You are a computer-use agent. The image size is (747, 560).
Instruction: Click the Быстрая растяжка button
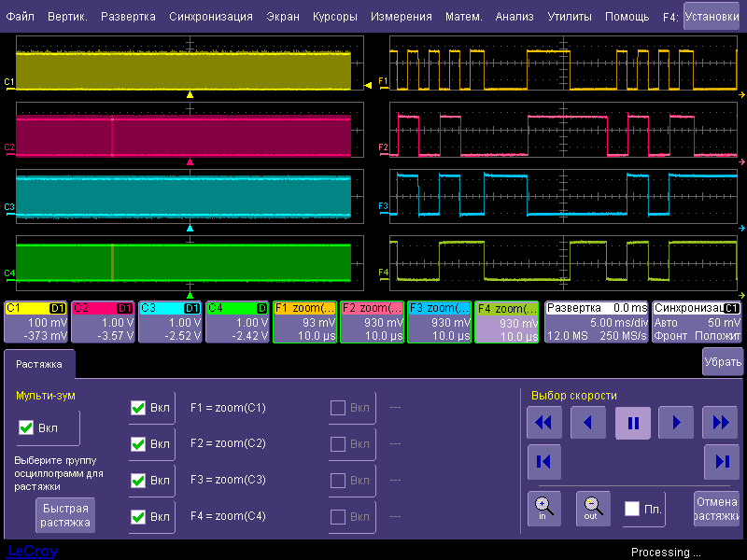coord(65,515)
